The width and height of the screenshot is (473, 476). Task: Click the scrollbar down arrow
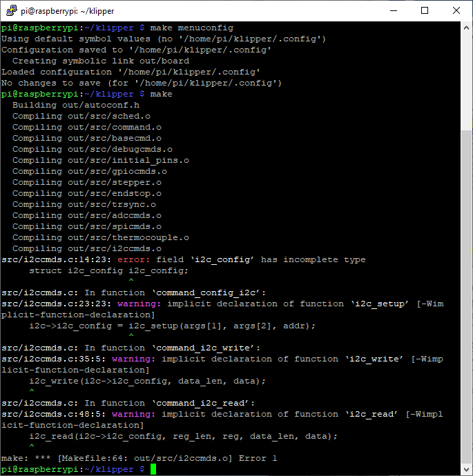click(466, 470)
